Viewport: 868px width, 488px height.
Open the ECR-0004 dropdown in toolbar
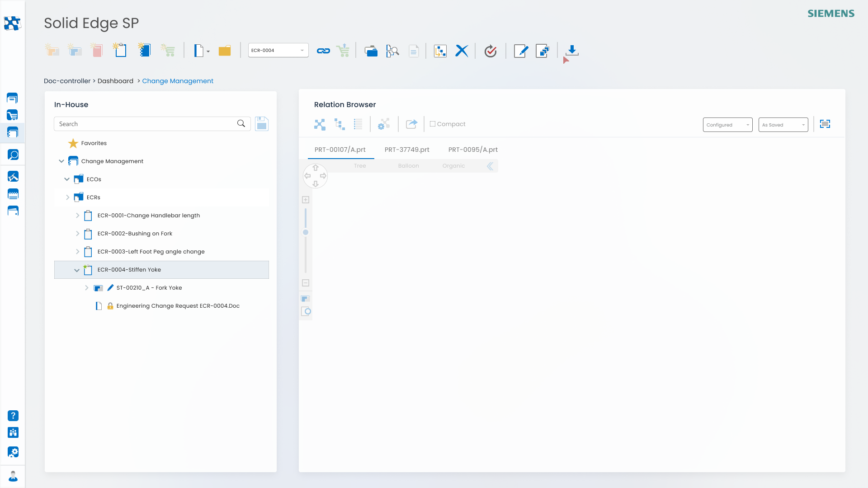[x=278, y=50]
